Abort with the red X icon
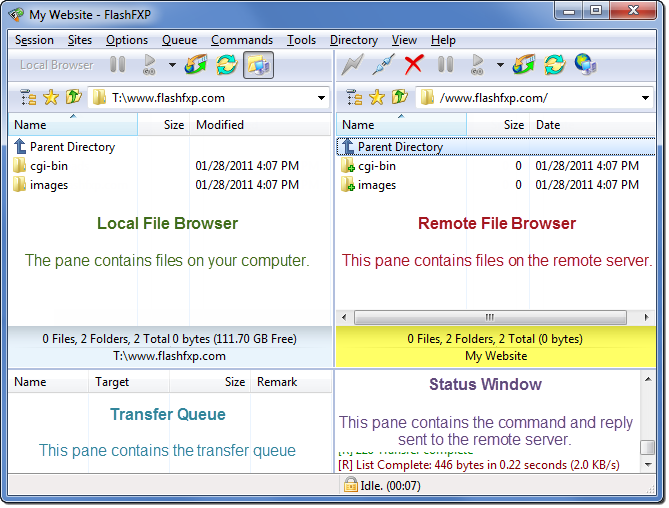Viewport: 669px width, 508px height. click(x=414, y=65)
